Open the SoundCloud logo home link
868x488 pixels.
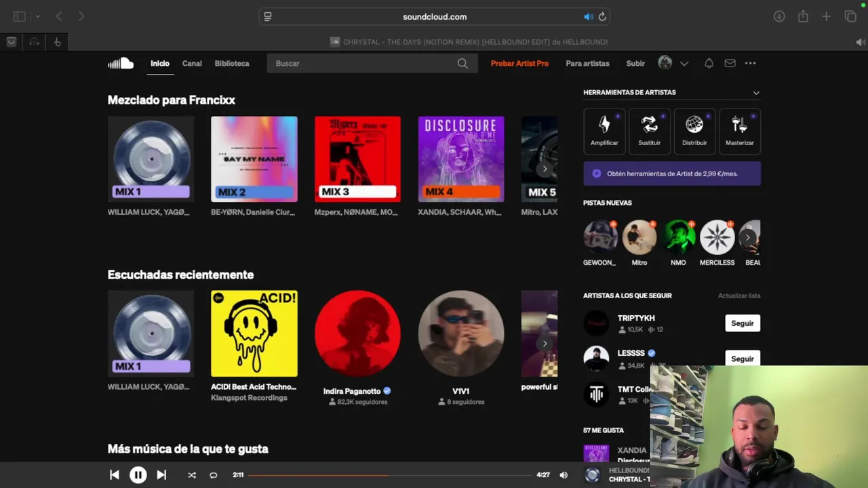pos(121,63)
